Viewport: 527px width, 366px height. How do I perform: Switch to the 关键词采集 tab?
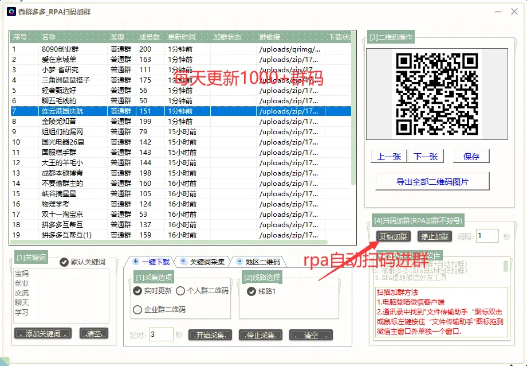pos(203,261)
